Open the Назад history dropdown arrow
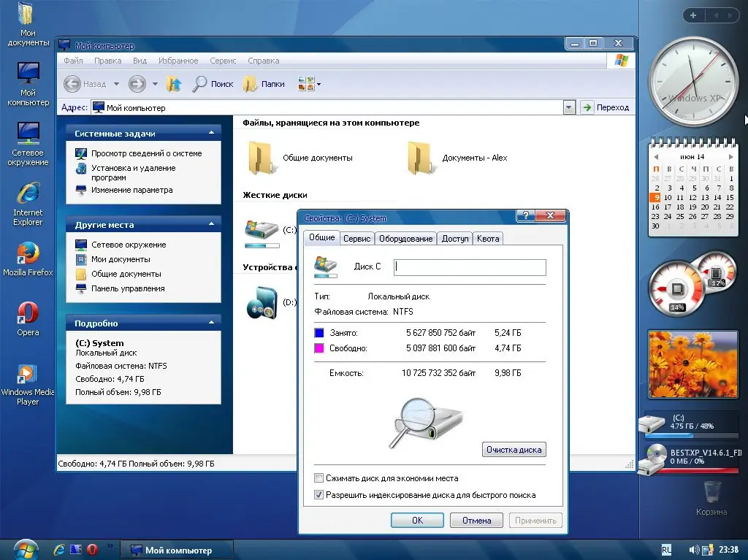 [x=116, y=84]
